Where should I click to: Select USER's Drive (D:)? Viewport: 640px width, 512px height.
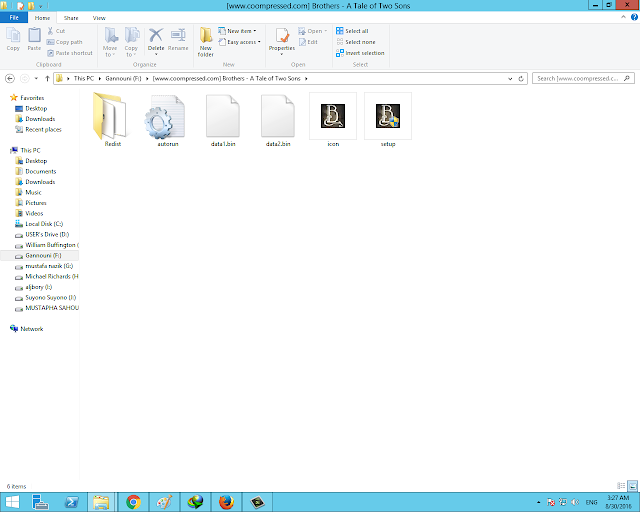[x=42, y=234]
